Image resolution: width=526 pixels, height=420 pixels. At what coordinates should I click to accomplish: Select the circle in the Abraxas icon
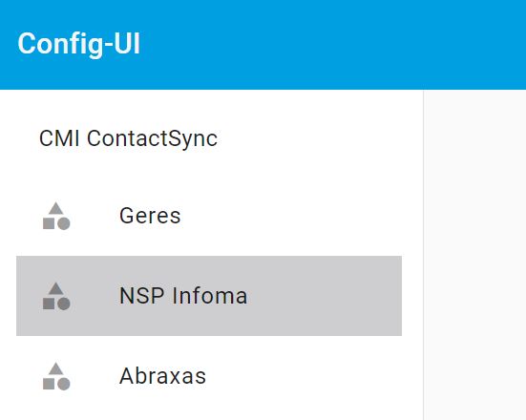tap(63, 384)
